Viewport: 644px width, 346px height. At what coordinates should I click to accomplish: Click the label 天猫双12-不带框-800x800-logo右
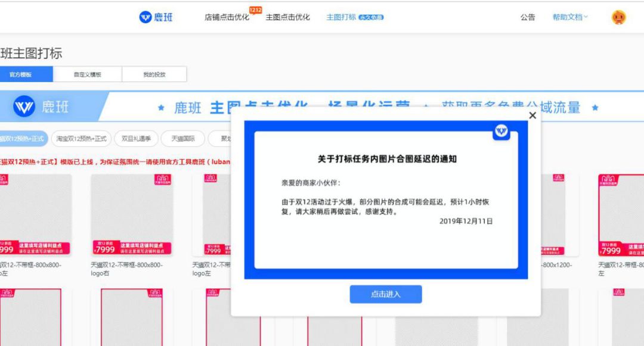pyautogui.click(x=127, y=269)
